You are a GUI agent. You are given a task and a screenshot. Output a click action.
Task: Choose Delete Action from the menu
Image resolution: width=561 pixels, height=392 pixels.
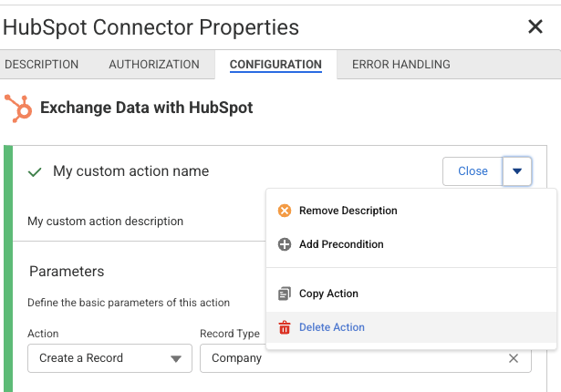coord(332,327)
